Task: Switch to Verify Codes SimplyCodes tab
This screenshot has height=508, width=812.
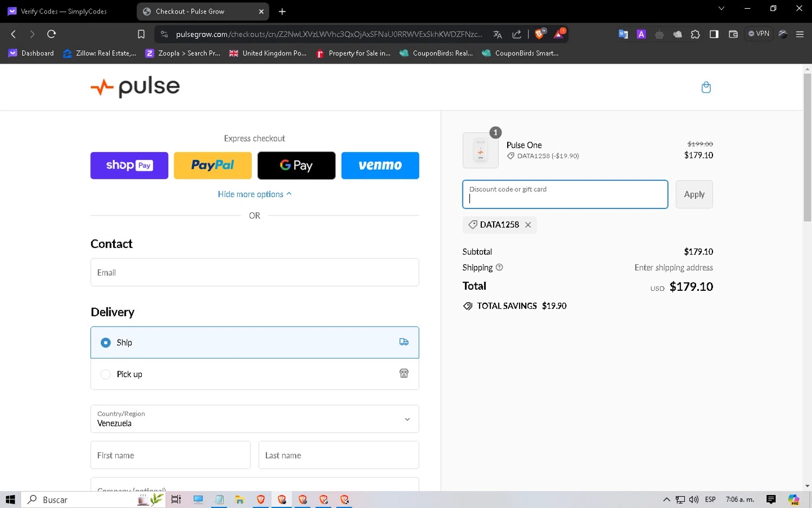Action: [x=64, y=11]
